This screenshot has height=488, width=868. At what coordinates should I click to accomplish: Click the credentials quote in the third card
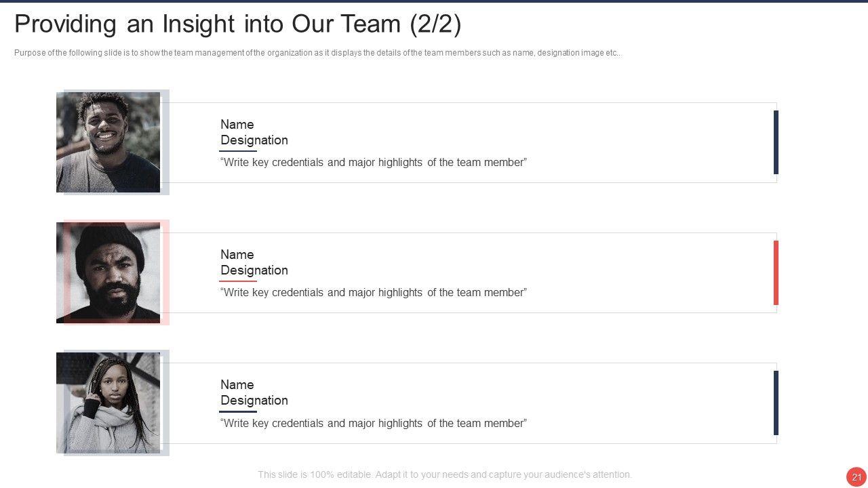pyautogui.click(x=374, y=423)
